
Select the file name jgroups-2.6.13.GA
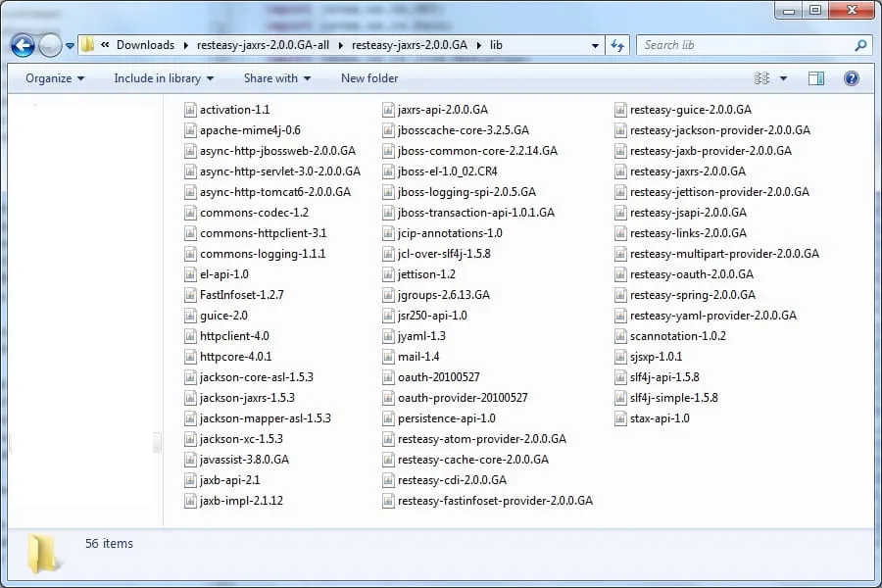point(444,295)
